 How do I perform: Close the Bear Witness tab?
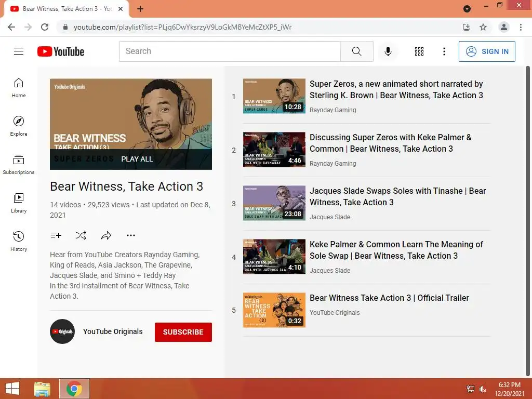point(121,9)
